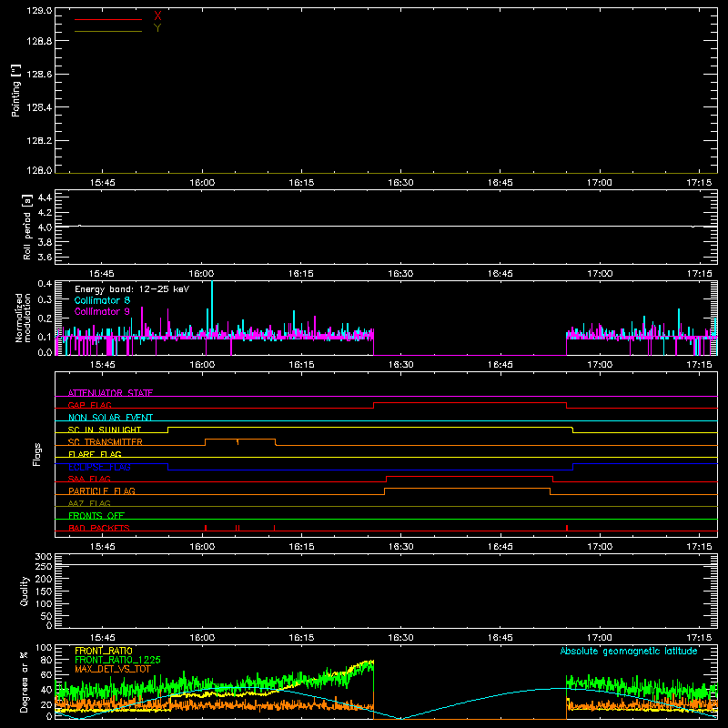
Task: Click the green FRONTS_OFF label
Action: 96,515
